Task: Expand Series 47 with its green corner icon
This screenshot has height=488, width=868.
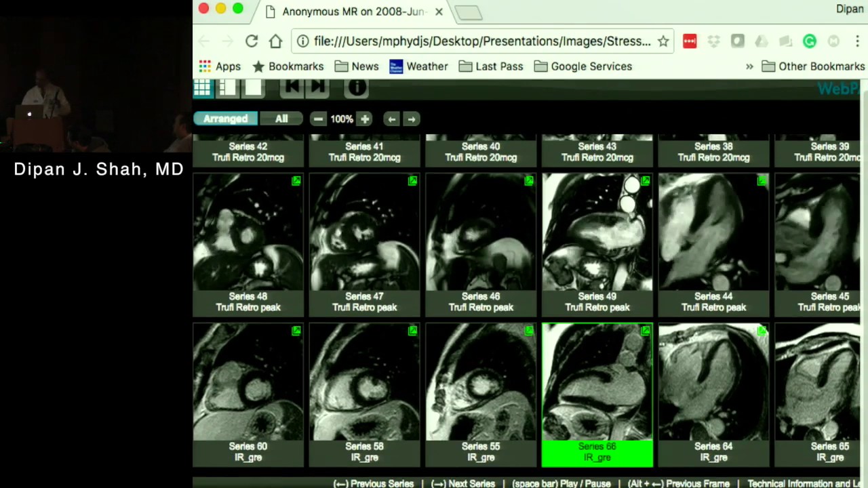Action: [412, 181]
